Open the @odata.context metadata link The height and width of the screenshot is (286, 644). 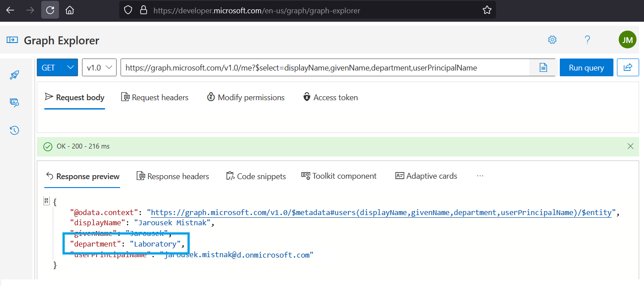point(381,212)
